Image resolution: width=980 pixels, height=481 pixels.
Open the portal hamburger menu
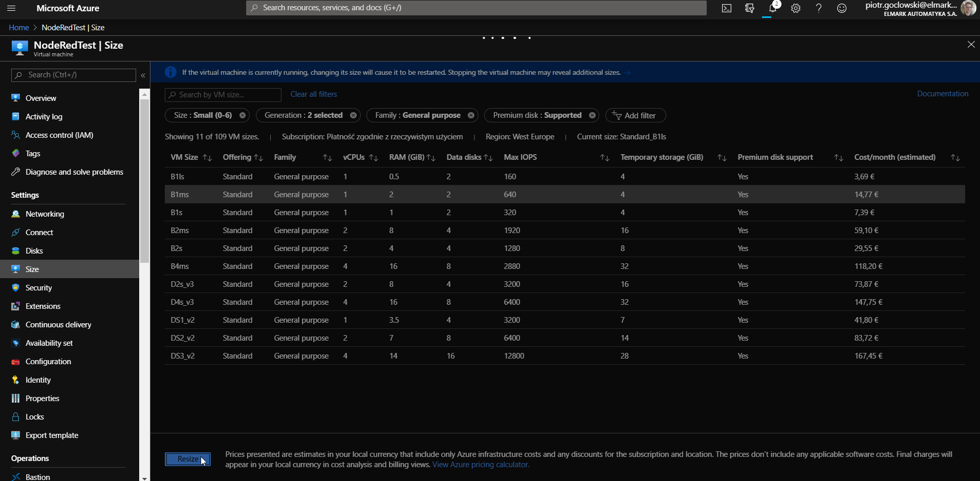pos(11,8)
